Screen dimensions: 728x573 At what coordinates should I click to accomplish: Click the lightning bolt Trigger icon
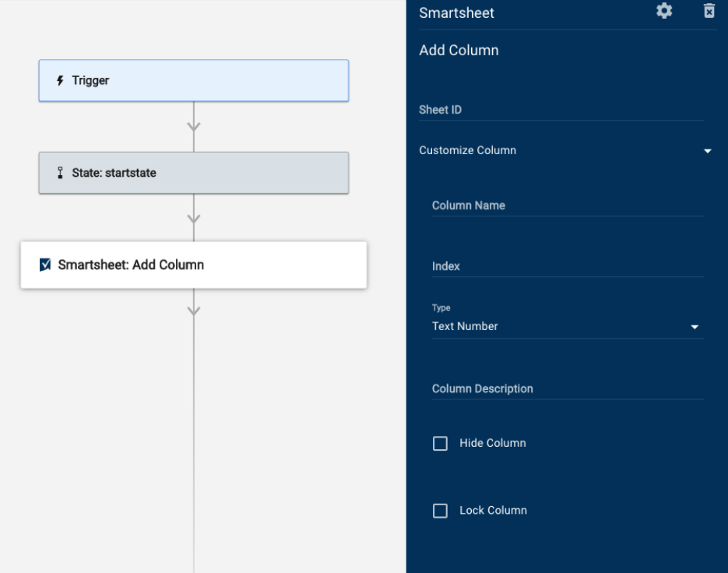(x=60, y=79)
